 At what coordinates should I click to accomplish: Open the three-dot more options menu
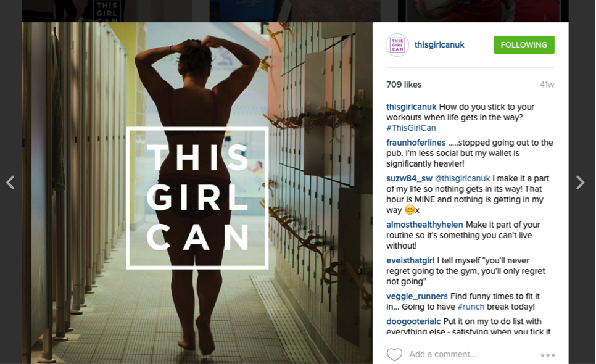[548, 355]
